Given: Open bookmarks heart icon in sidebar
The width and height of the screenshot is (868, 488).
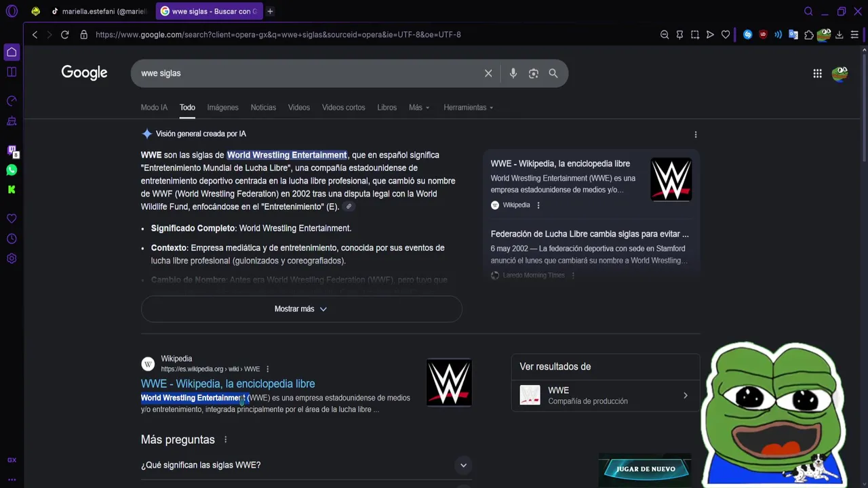Looking at the screenshot, I should 12,219.
